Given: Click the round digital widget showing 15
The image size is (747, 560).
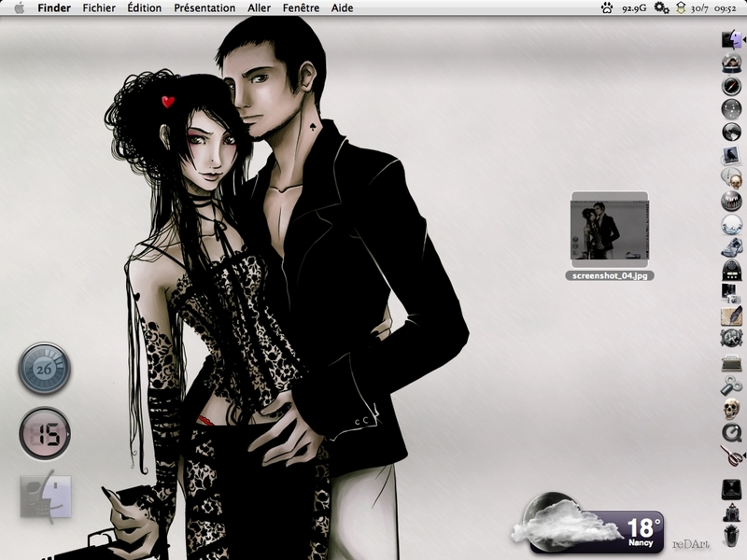Looking at the screenshot, I should [x=45, y=433].
